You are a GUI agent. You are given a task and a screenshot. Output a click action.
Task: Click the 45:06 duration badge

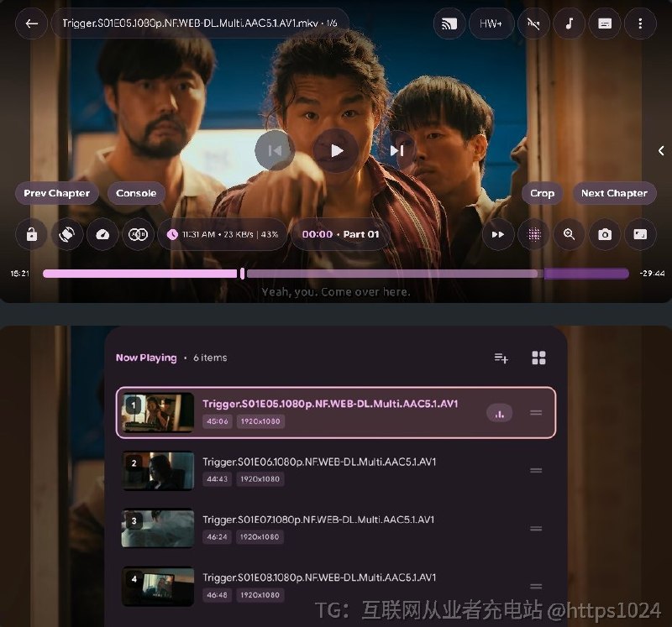(x=218, y=421)
